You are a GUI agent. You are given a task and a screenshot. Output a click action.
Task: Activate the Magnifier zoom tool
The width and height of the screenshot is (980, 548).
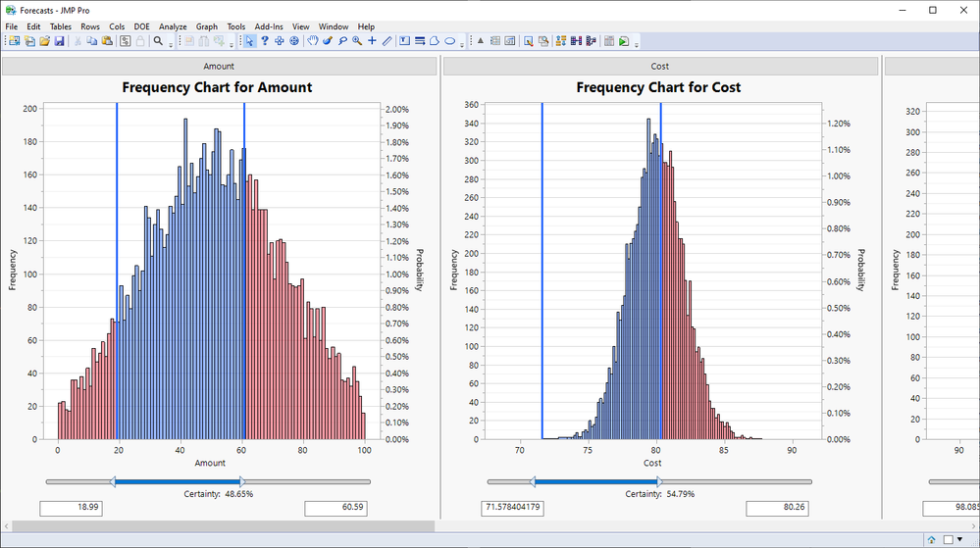click(x=357, y=41)
